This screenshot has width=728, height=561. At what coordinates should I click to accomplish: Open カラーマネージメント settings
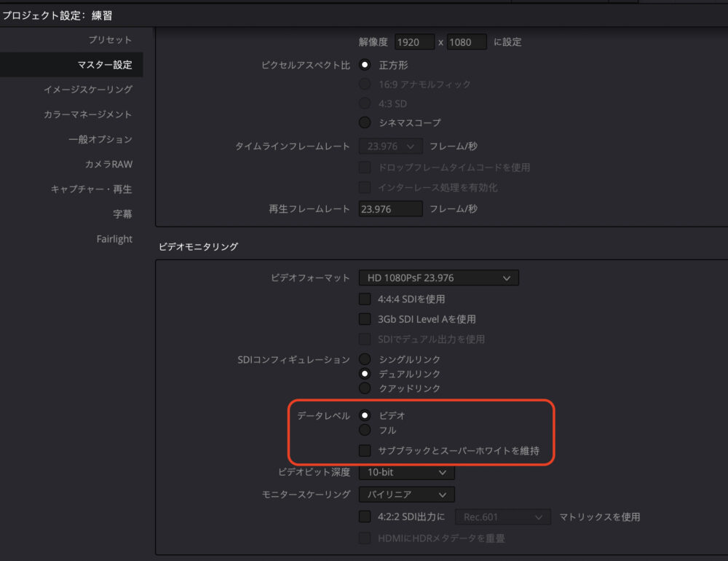(87, 114)
